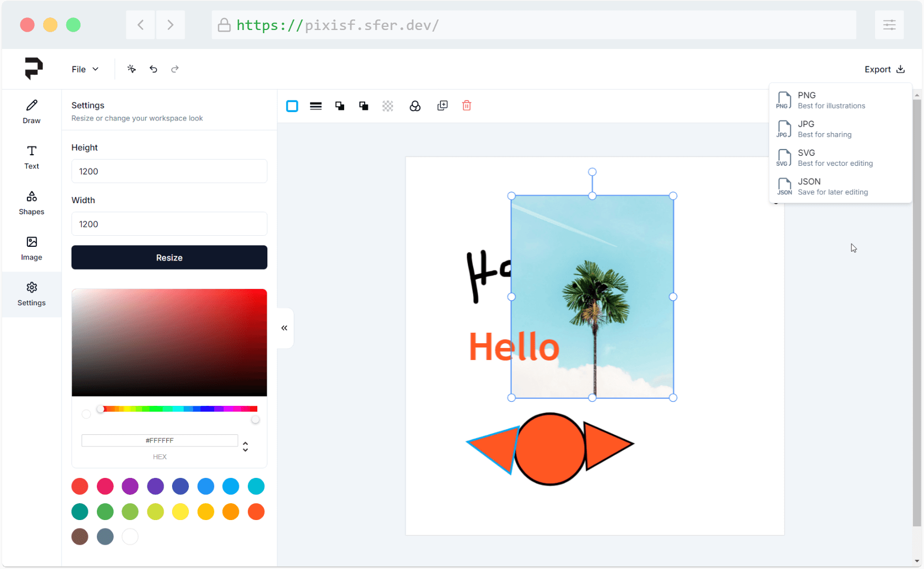Select the deep orange color swatch
Screen dimensions: 924x569
pyautogui.click(x=256, y=512)
